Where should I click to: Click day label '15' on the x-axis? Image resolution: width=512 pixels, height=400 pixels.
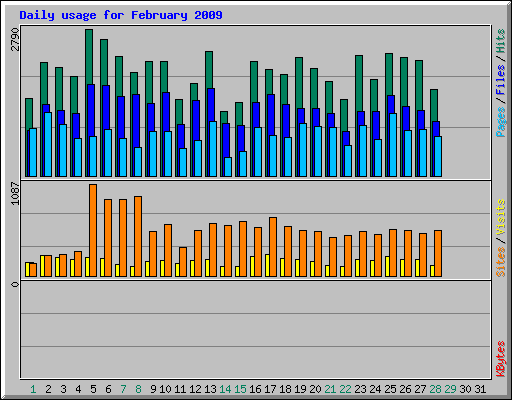pyautogui.click(x=240, y=389)
